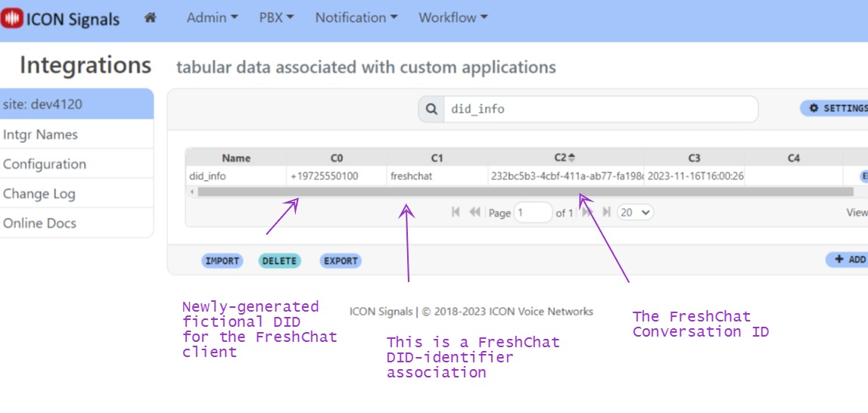Jump to last page of results
The image size is (868, 413).
606,213
